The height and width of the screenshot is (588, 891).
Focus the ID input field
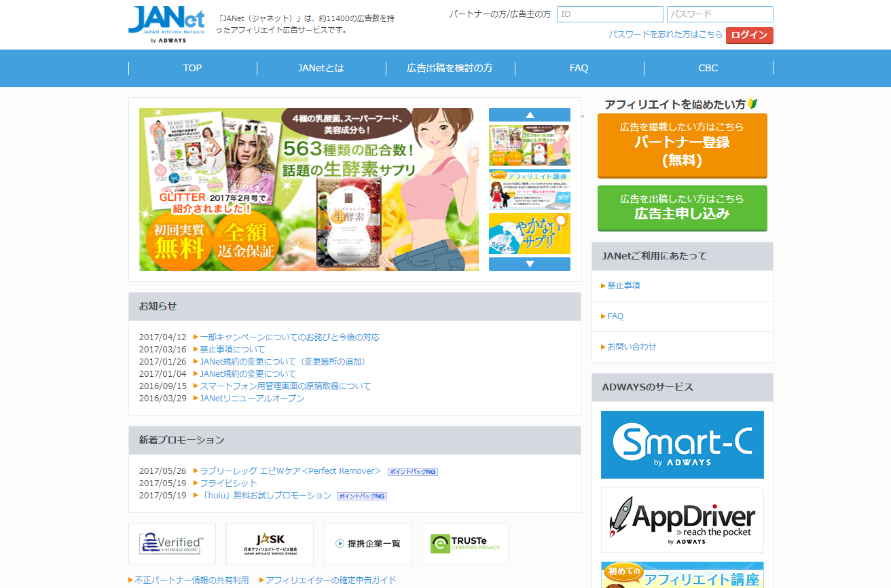tap(609, 14)
